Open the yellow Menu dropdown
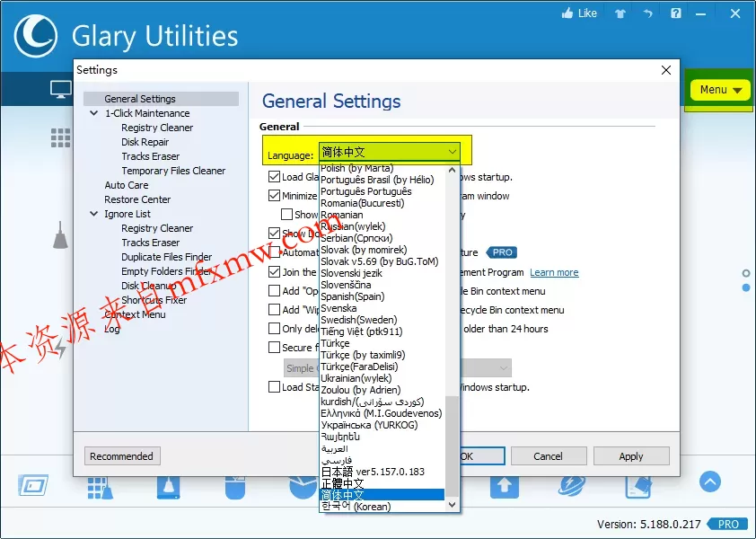 coord(720,90)
